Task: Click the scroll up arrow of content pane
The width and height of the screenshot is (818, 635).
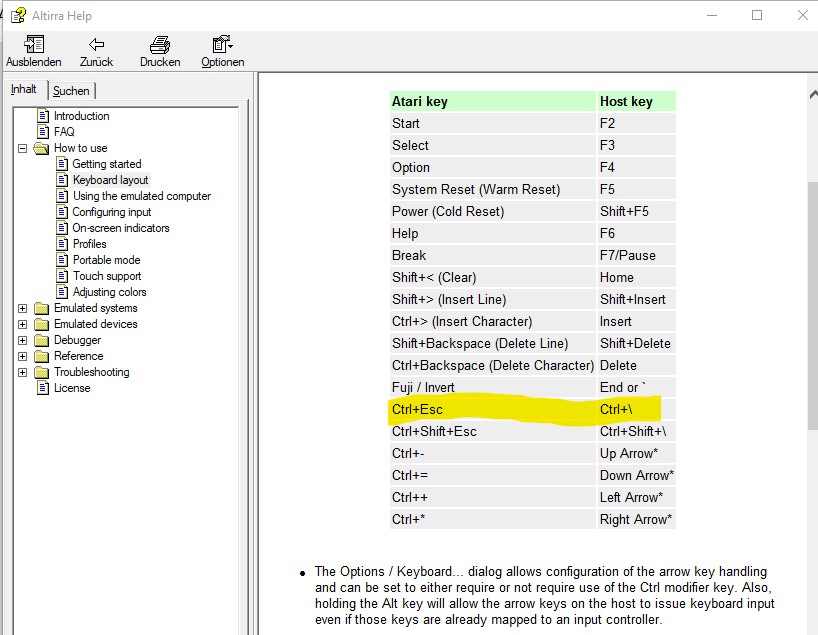Action: coord(811,93)
